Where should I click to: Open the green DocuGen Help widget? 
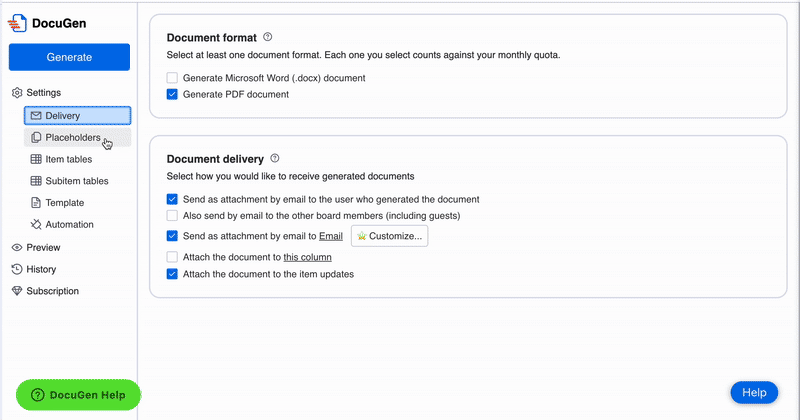click(x=79, y=395)
